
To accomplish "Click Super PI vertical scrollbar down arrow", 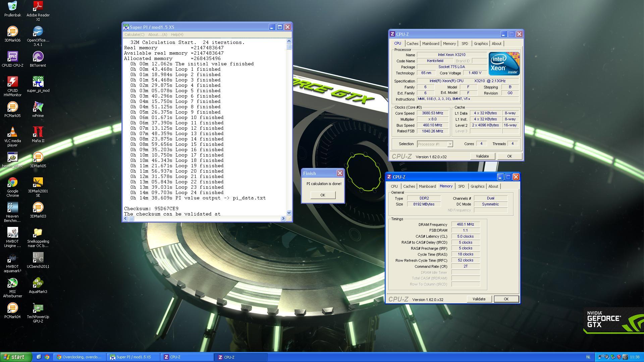I will [x=289, y=213].
